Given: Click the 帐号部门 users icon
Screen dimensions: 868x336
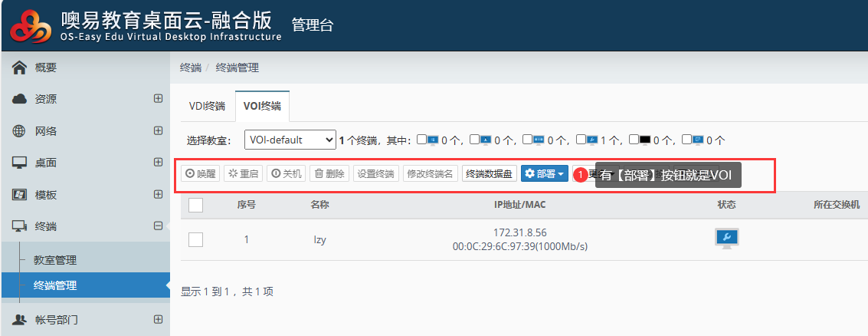Looking at the screenshot, I should click(20, 319).
